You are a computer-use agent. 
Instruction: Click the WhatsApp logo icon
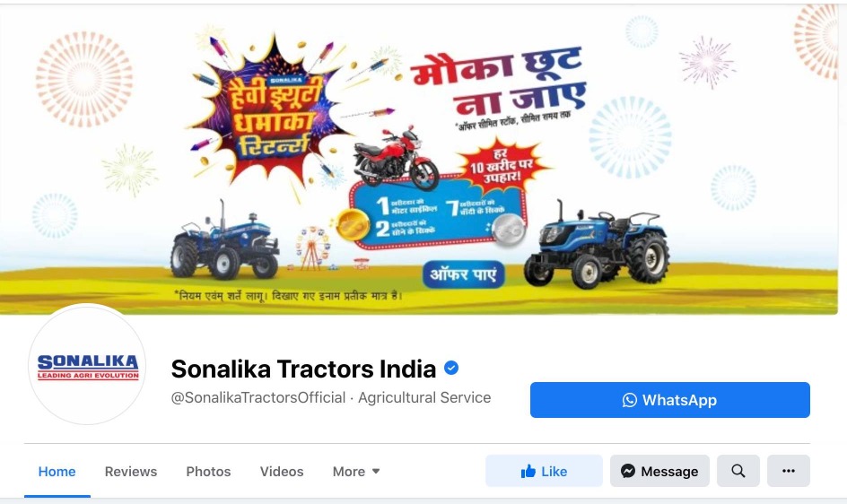[629, 400]
